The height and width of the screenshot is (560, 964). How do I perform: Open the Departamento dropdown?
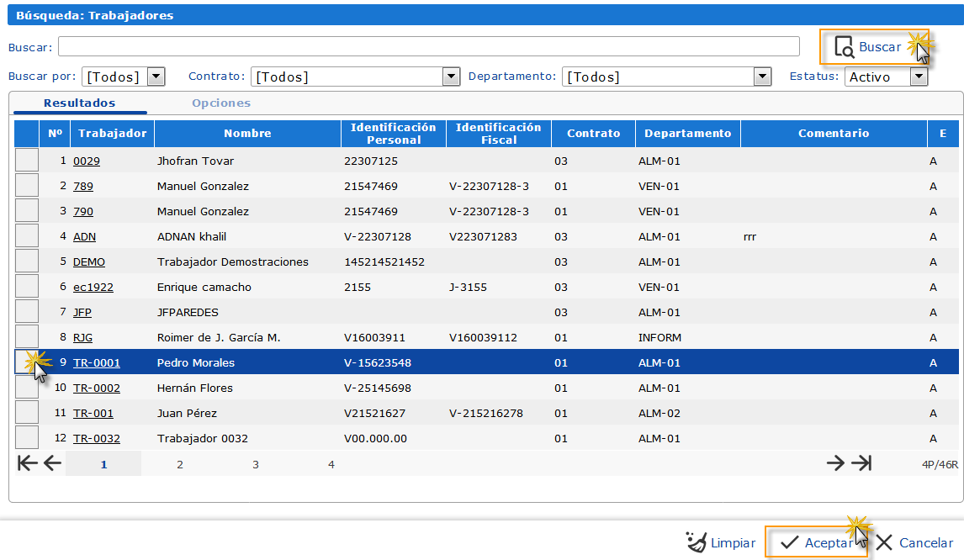(x=762, y=77)
